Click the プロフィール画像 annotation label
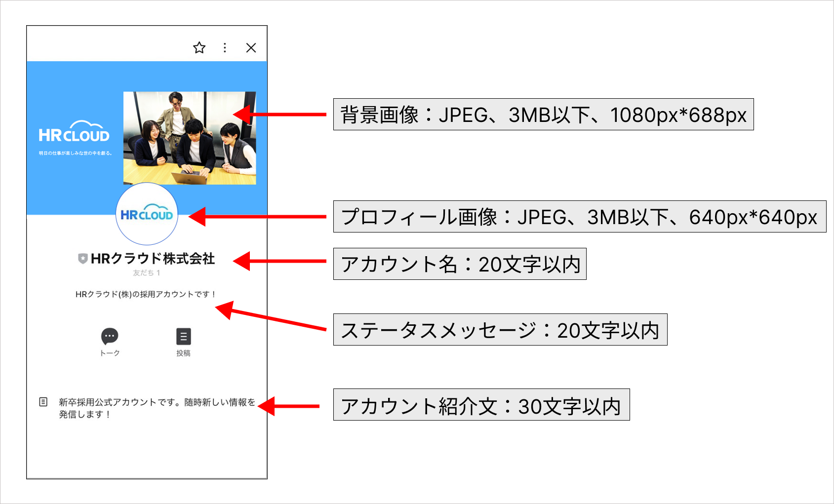834x504 pixels. click(579, 217)
